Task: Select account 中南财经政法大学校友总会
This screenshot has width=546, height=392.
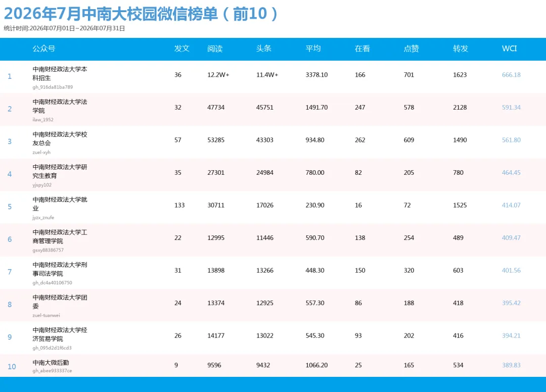Action: click(60, 139)
